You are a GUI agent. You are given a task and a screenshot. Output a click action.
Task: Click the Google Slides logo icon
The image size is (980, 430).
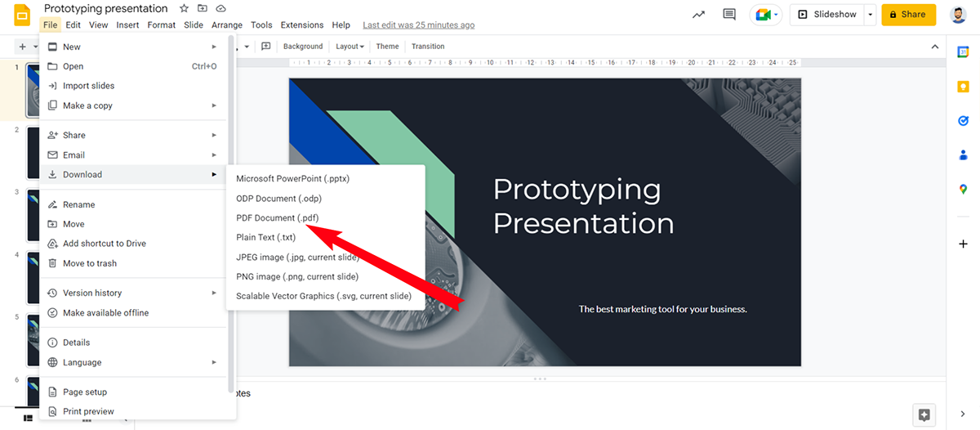coord(22,16)
